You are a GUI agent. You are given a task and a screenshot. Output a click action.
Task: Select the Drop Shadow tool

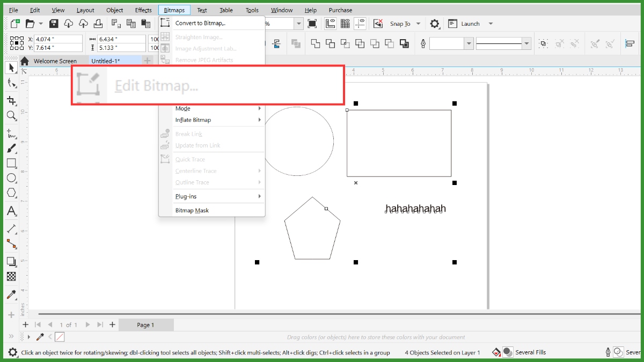[x=11, y=262]
